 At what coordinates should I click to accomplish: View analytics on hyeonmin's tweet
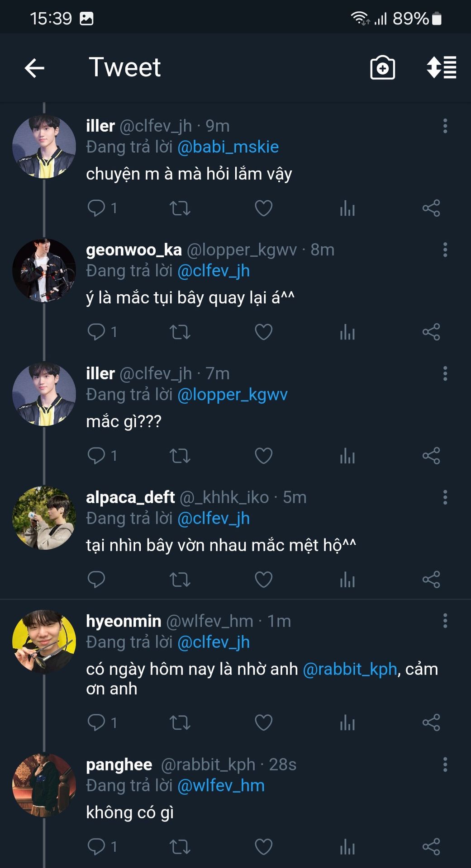click(x=347, y=722)
